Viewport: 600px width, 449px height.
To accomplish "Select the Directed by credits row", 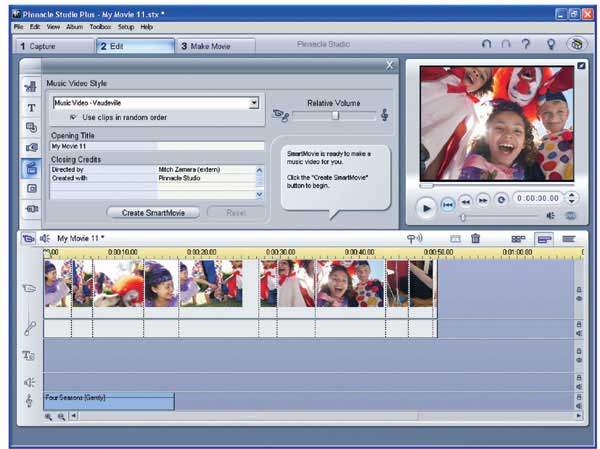I will (x=153, y=170).
